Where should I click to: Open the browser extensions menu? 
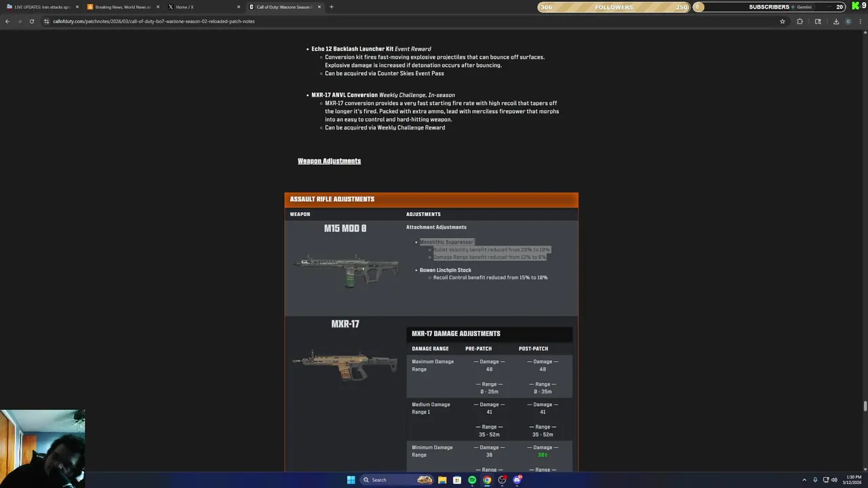pyautogui.click(x=800, y=21)
